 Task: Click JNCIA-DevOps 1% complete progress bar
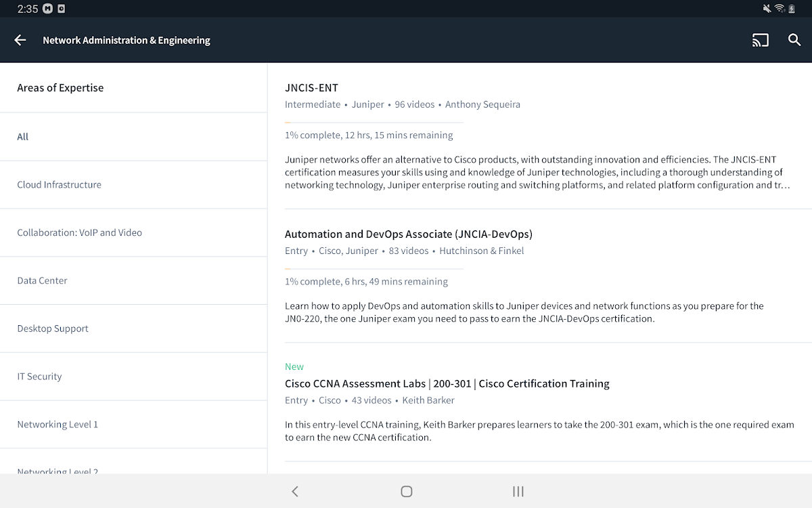(x=374, y=269)
